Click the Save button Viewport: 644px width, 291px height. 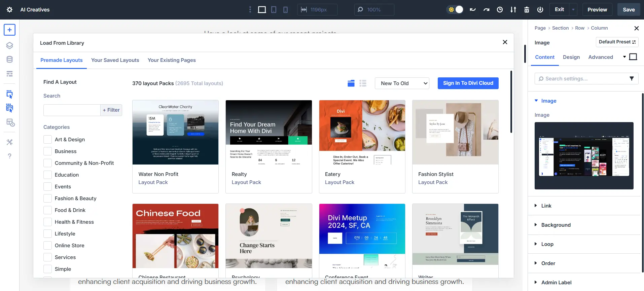[x=629, y=10]
